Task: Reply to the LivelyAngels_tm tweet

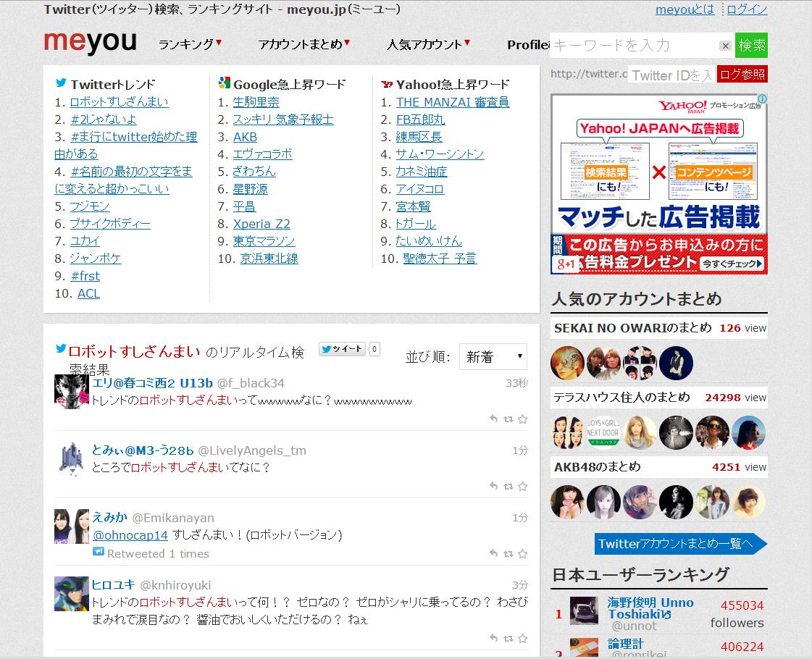Action: click(493, 486)
